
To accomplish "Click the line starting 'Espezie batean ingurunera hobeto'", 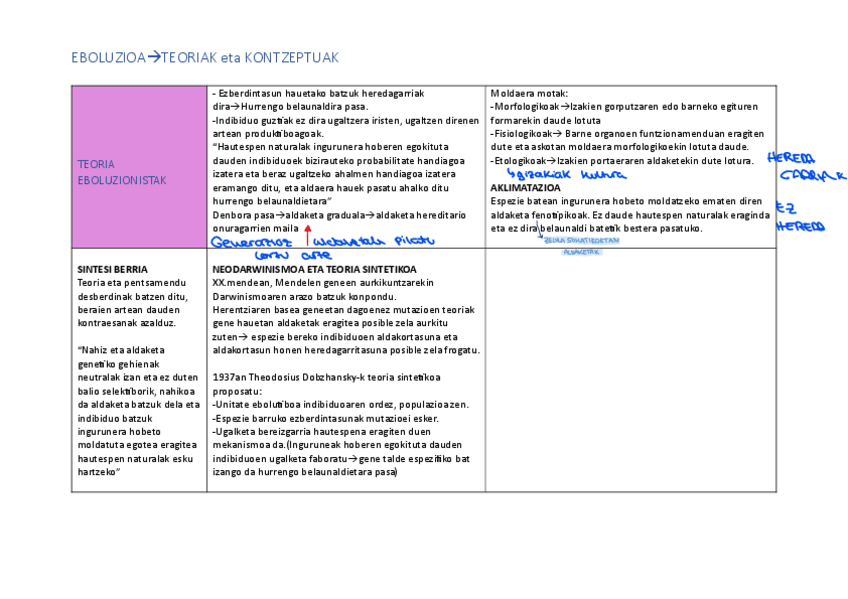I will pyautogui.click(x=626, y=201).
